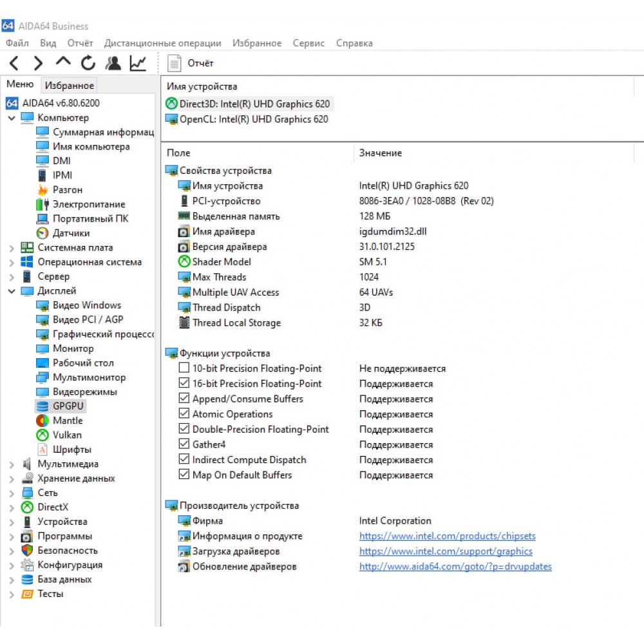Open the Справка menu
This screenshot has height=644, width=644.
(354, 43)
